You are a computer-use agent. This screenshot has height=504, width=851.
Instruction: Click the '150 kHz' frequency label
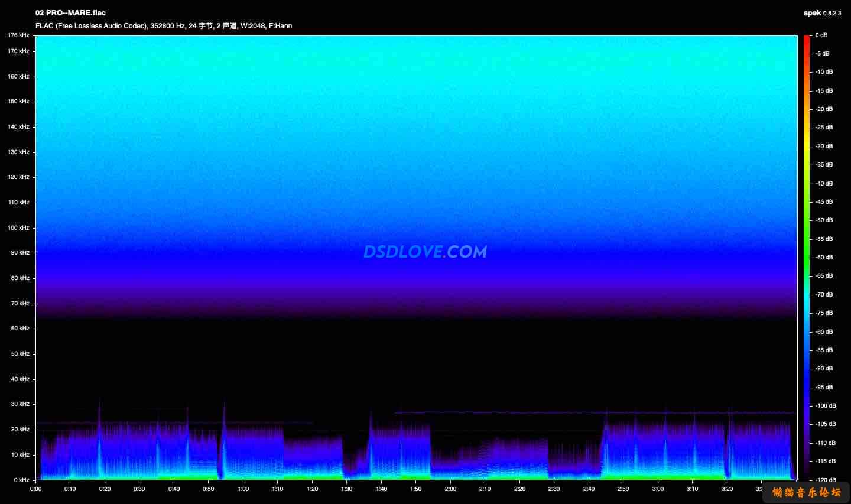pyautogui.click(x=18, y=102)
